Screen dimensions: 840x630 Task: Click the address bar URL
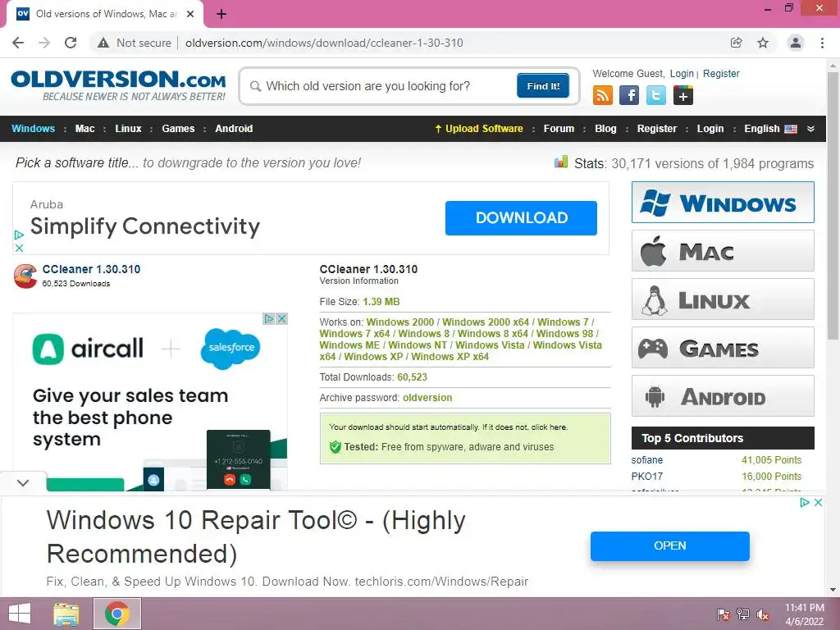(324, 43)
